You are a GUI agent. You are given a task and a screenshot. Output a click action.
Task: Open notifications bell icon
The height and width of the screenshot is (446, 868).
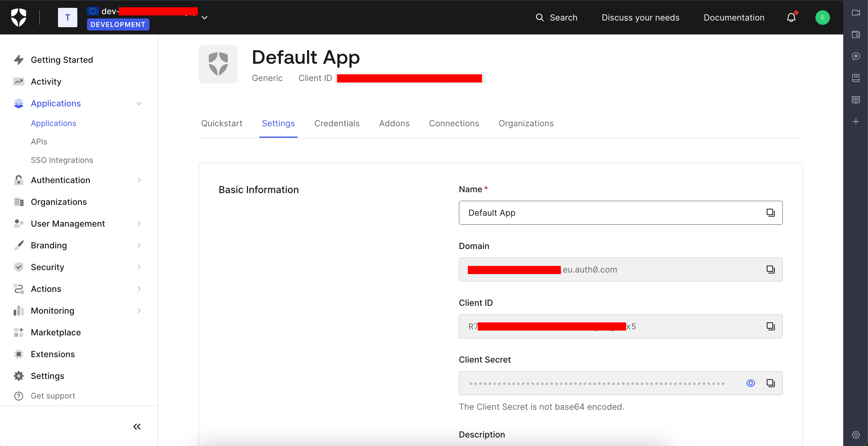[x=791, y=18]
